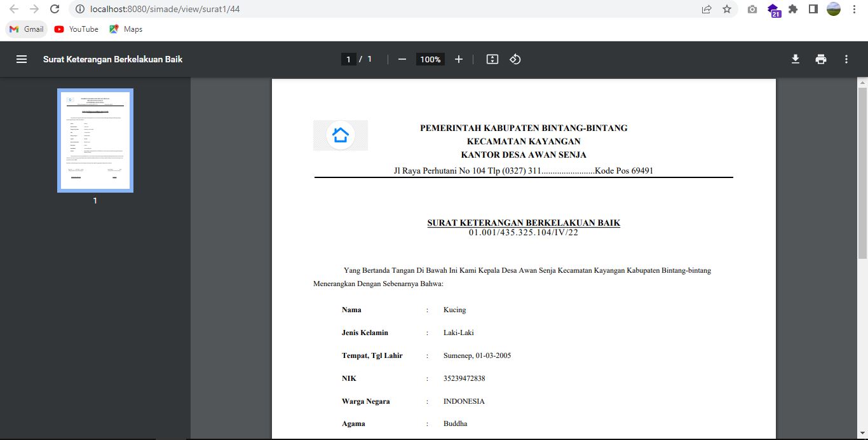Bookmark this page with the star icon

point(727,10)
